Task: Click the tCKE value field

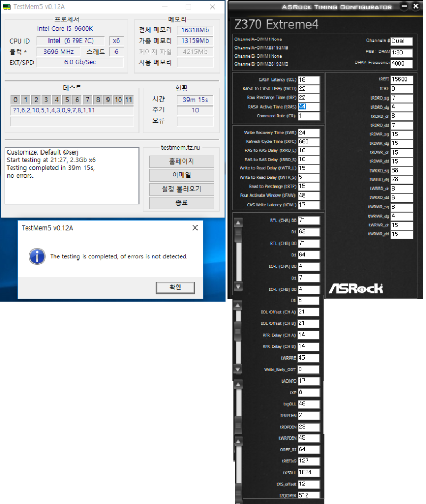Action: click(x=402, y=89)
